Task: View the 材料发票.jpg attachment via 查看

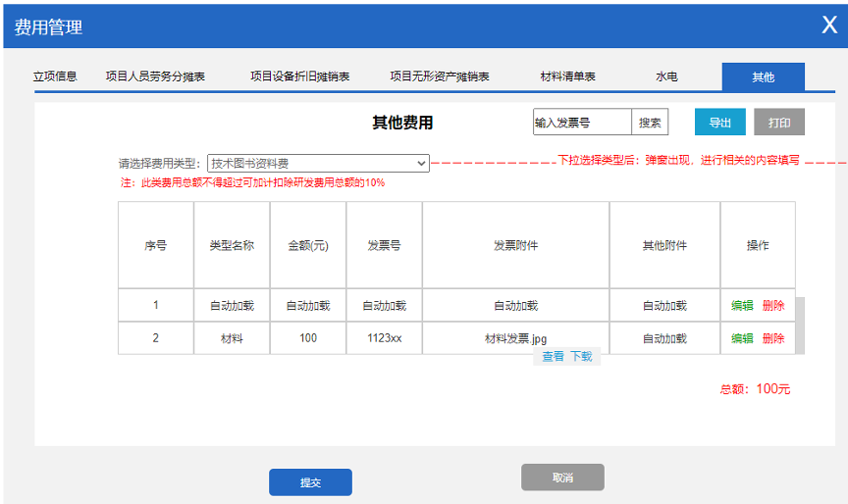Action: tap(553, 357)
